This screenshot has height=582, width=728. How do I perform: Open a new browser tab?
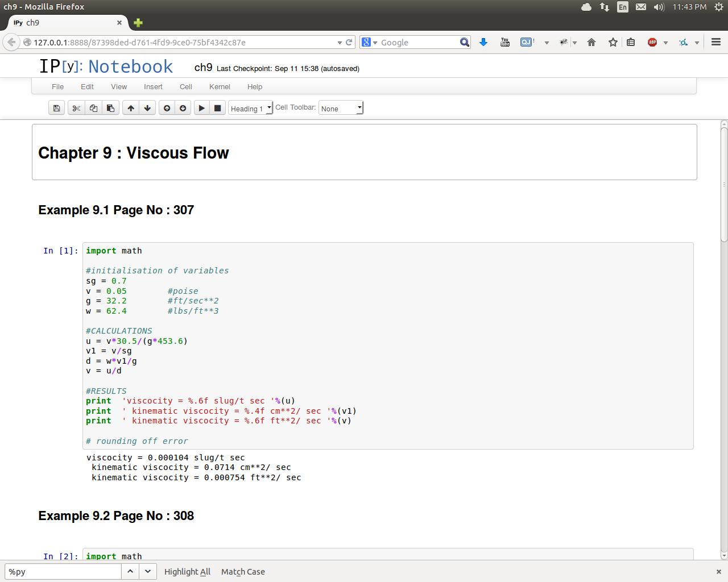coord(138,23)
